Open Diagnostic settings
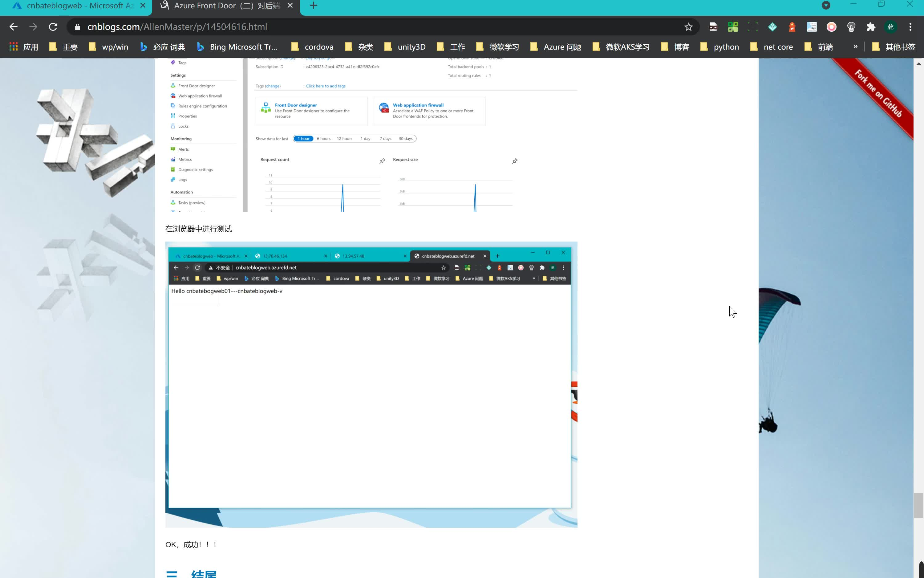 [195, 169]
